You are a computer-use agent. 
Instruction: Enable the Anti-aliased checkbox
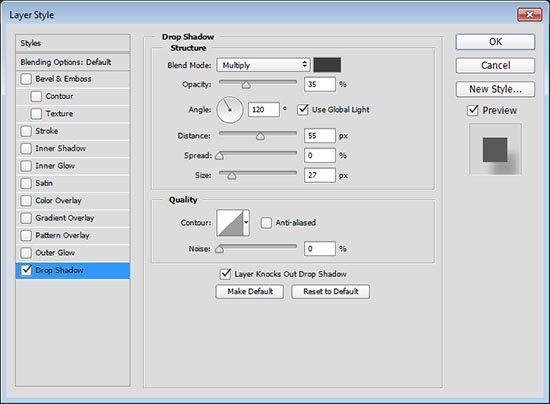[x=266, y=223]
